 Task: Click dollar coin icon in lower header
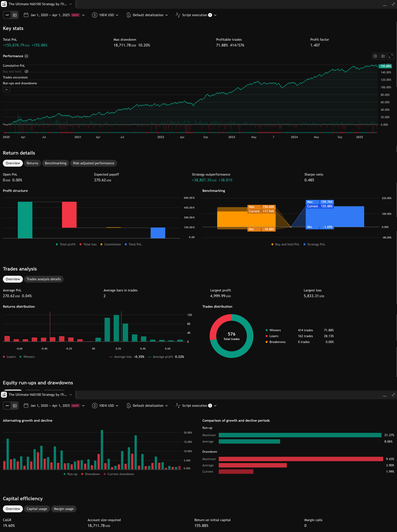tap(95, 406)
